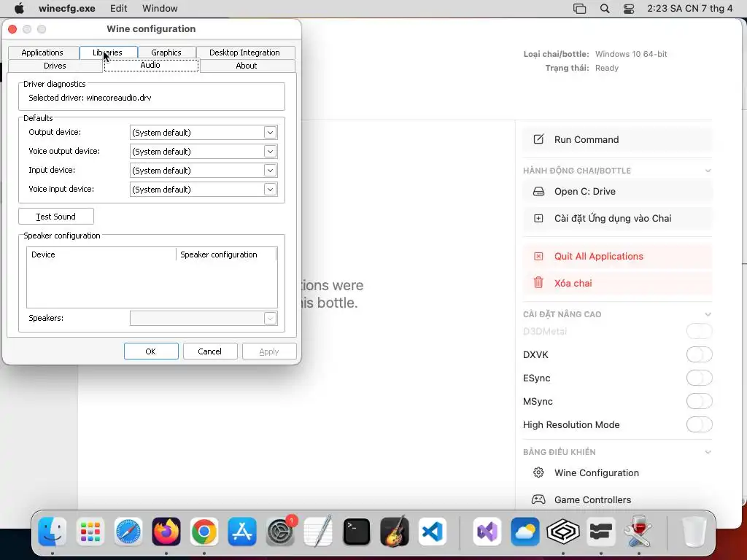Launch Firefox from the dock
Viewport: 747px width, 560px height.
pos(166,532)
